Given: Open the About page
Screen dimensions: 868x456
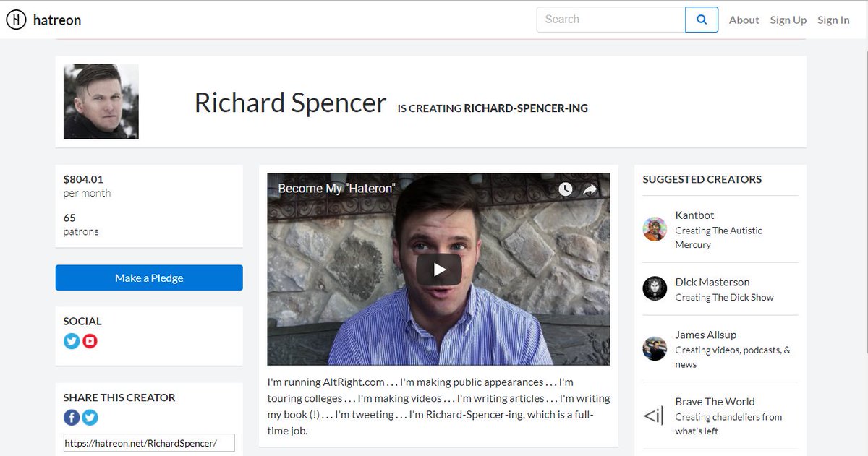Looking at the screenshot, I should pos(744,20).
